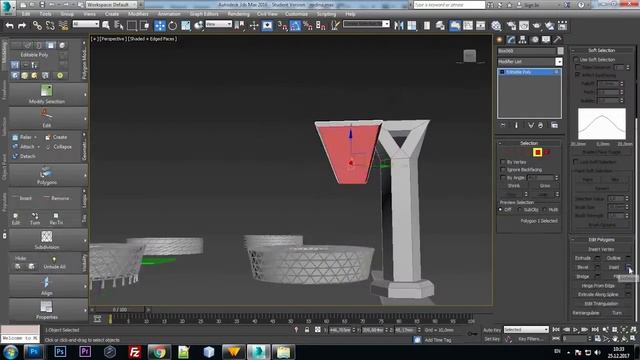The height and width of the screenshot is (360, 640).
Task: Click the Grow selection button
Action: (x=545, y=186)
